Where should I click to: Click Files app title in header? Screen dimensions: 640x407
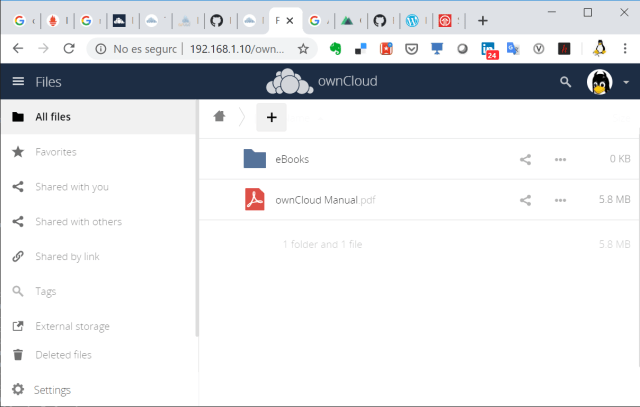pyautogui.click(x=48, y=82)
